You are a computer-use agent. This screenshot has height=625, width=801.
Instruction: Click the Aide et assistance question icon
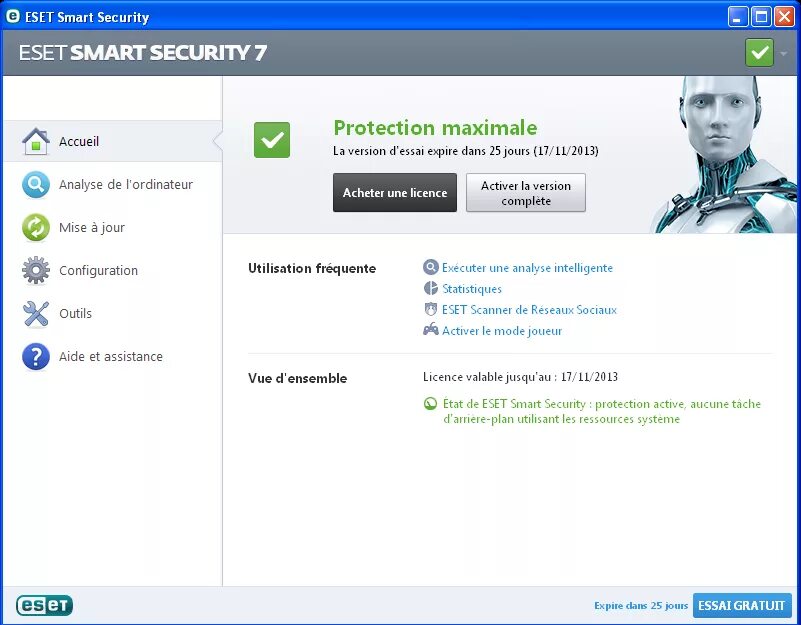[x=36, y=357]
